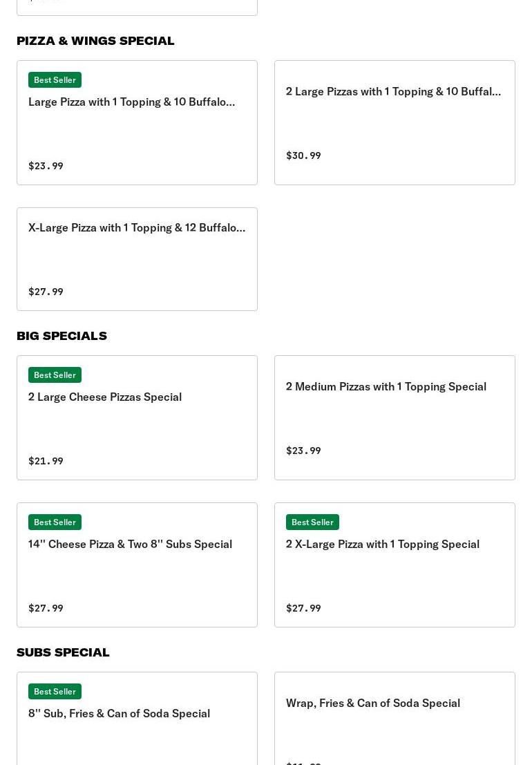Click Best Seller badge on 2 Large Cheese Pizzas
The image size is (532, 765).
pos(55,375)
